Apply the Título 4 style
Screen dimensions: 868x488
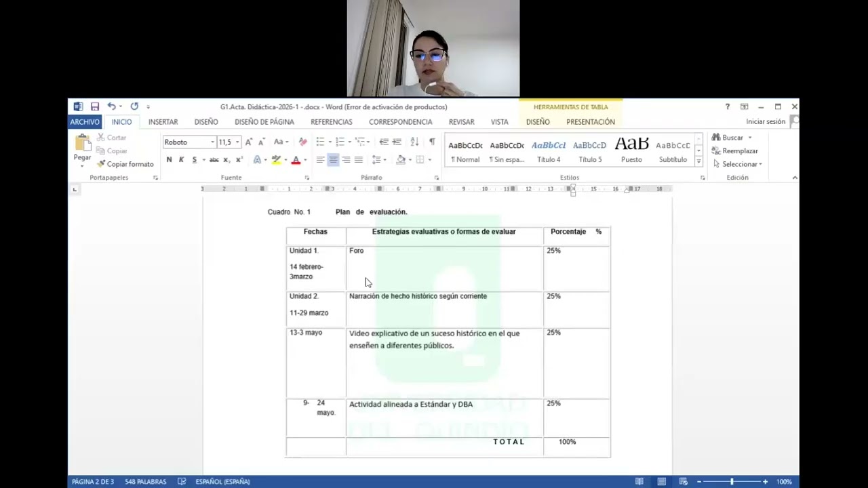point(549,151)
